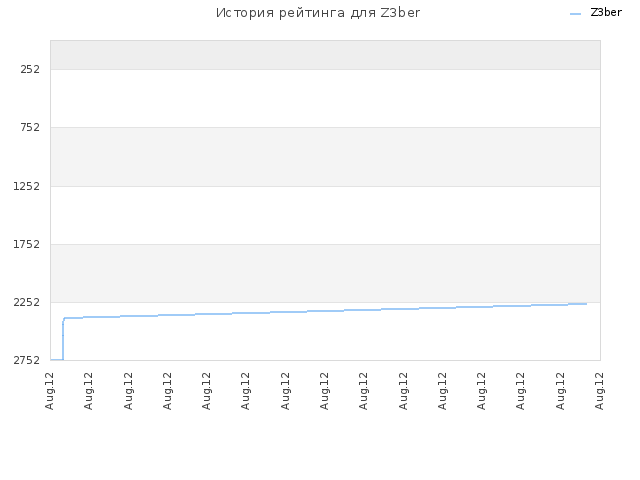Click the blue legend line swatch

[x=575, y=14]
